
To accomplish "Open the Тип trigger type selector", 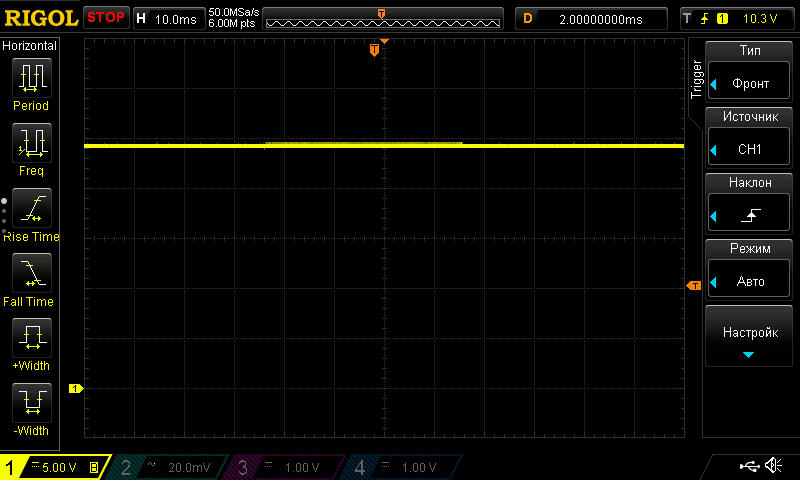I will pos(750,72).
